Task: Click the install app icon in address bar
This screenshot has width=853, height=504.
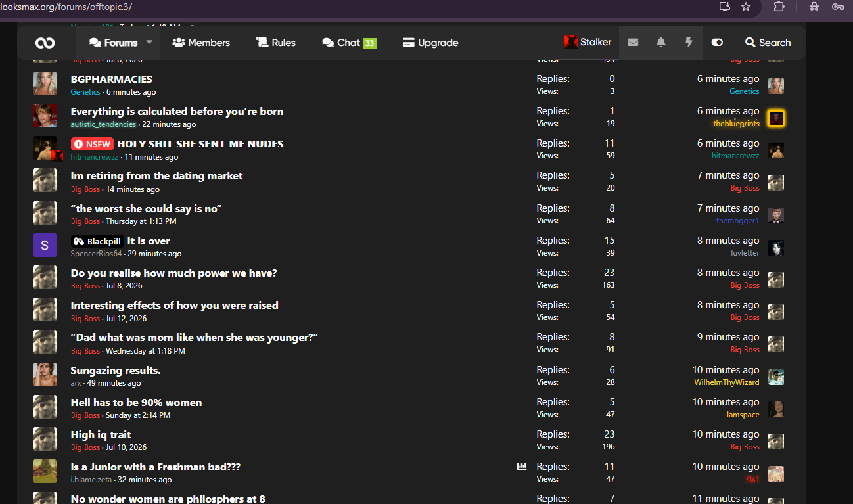Action: point(725,7)
